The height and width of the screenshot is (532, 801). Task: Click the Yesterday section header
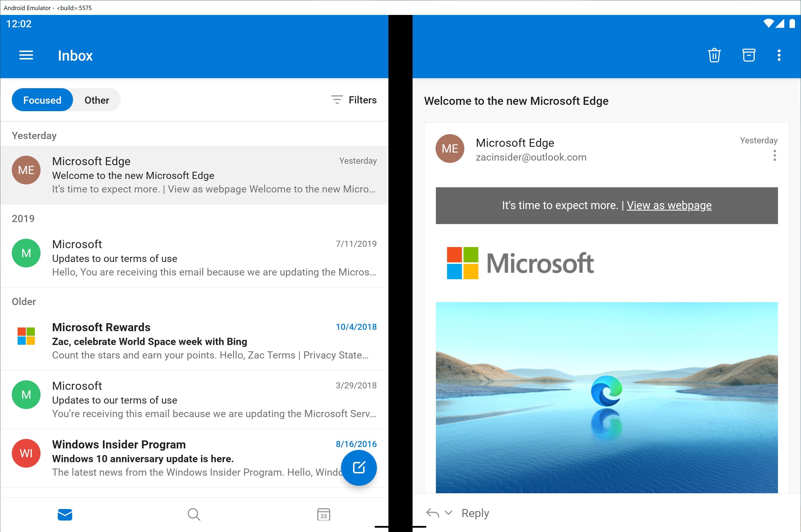pyautogui.click(x=34, y=135)
